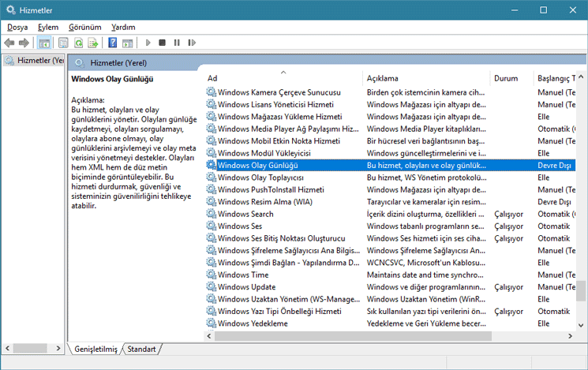Screen dimensions: 588x370
Task: Click the Back arrow toolbar icon
Action: pos(9,43)
